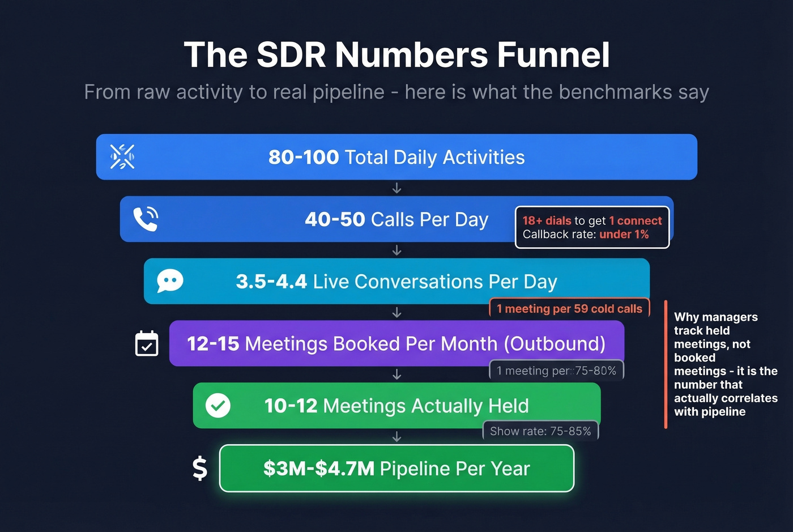Click the side note about tracking held meetings
The width and height of the screenshot is (793, 532).
click(726, 364)
